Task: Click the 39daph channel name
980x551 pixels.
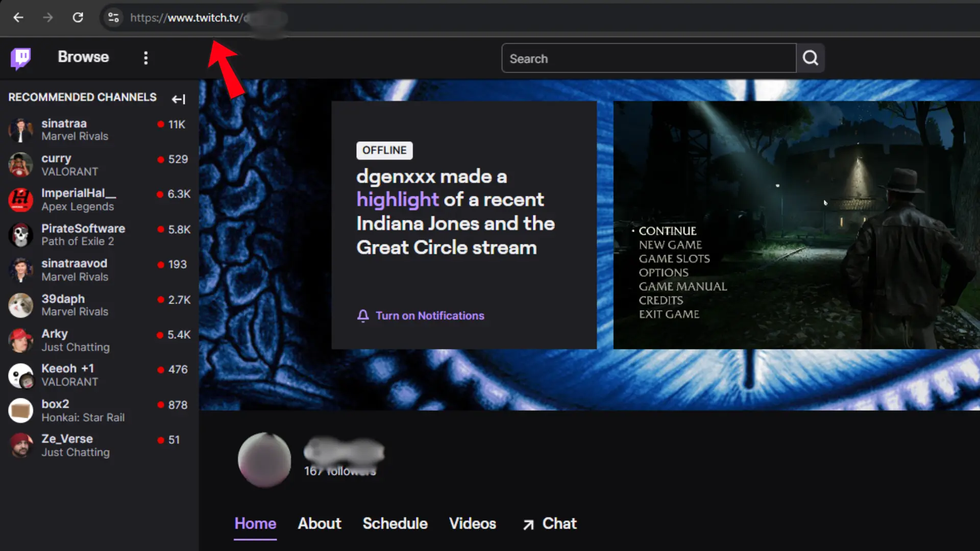Action: point(63,299)
